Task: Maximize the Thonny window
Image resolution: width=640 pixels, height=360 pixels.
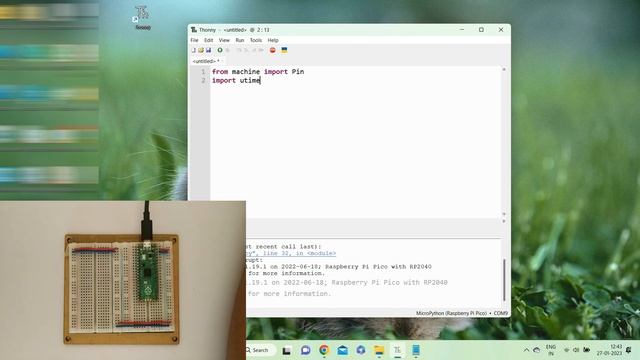Action: pos(481,30)
